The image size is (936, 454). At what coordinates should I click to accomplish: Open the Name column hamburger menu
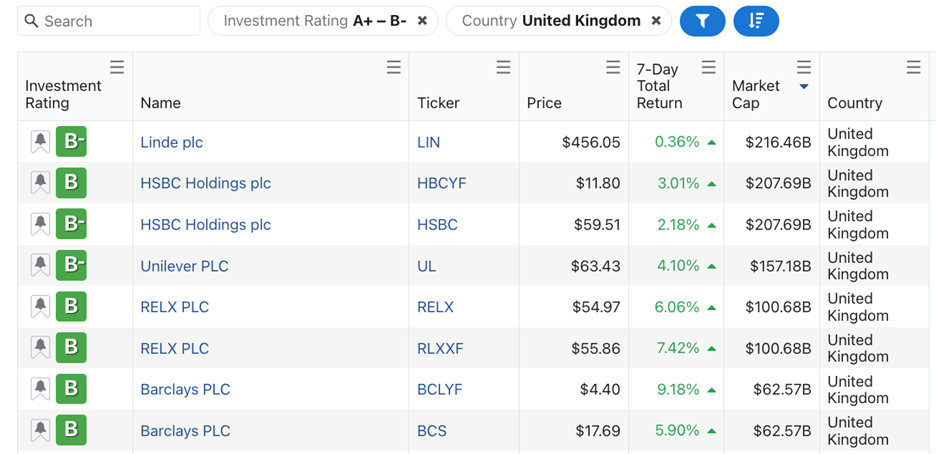pos(393,67)
